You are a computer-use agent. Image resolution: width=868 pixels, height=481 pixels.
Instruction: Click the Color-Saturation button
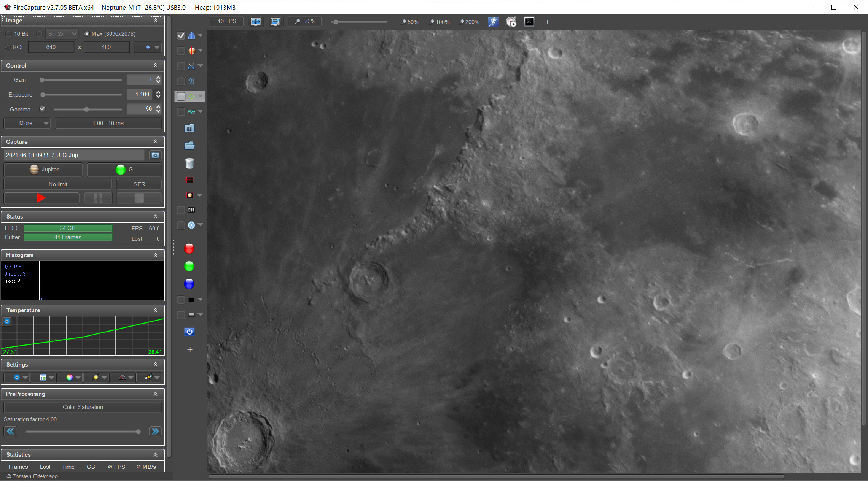click(x=83, y=407)
